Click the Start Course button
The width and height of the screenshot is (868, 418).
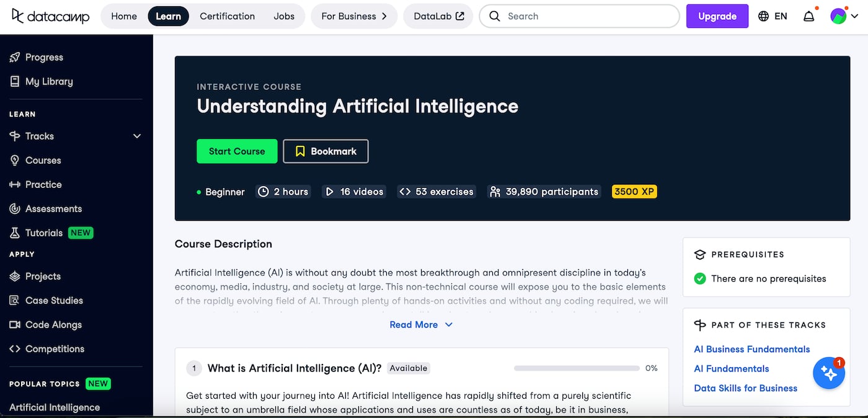pyautogui.click(x=237, y=151)
